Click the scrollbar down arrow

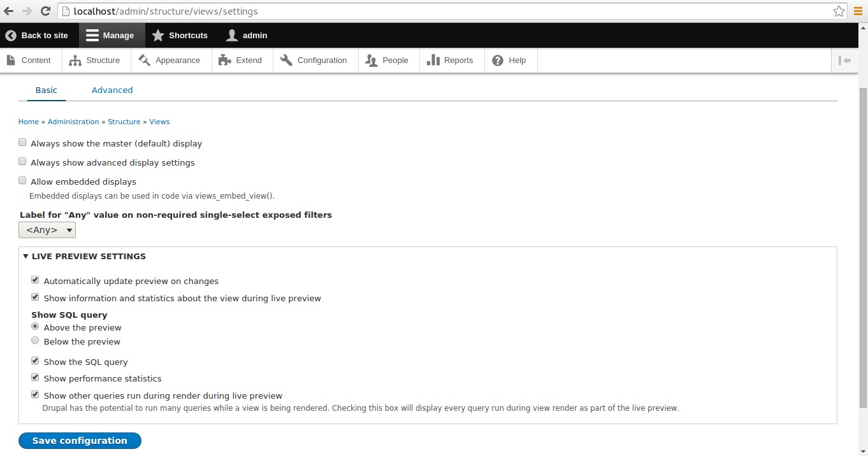click(x=863, y=451)
